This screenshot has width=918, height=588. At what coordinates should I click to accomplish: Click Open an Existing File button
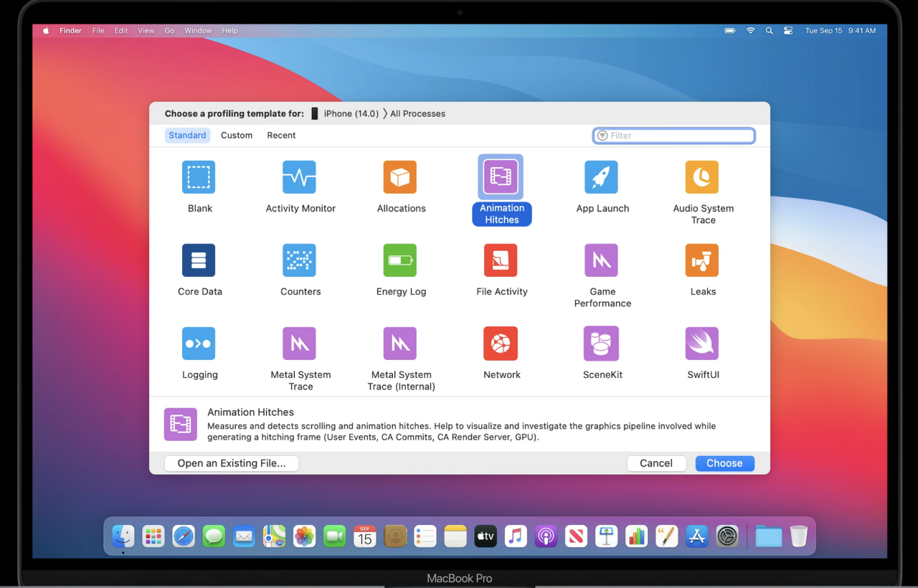[x=232, y=463]
